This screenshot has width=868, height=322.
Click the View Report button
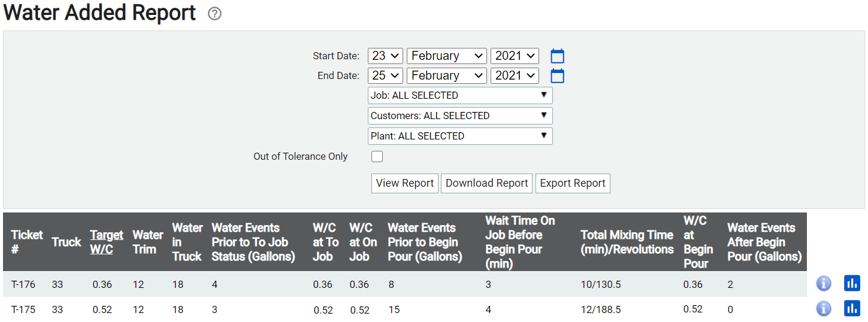coord(405,183)
